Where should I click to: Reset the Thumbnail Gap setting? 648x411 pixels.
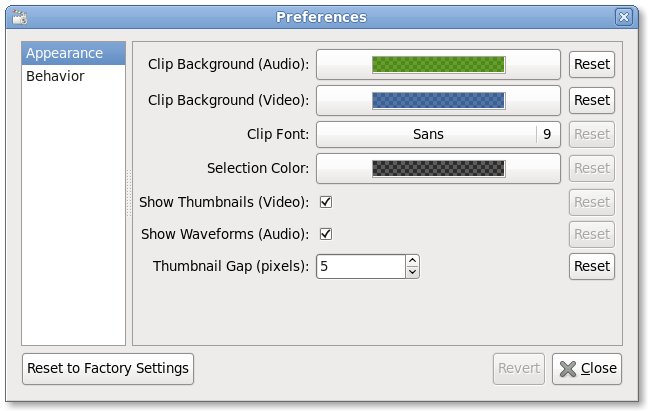coord(591,266)
